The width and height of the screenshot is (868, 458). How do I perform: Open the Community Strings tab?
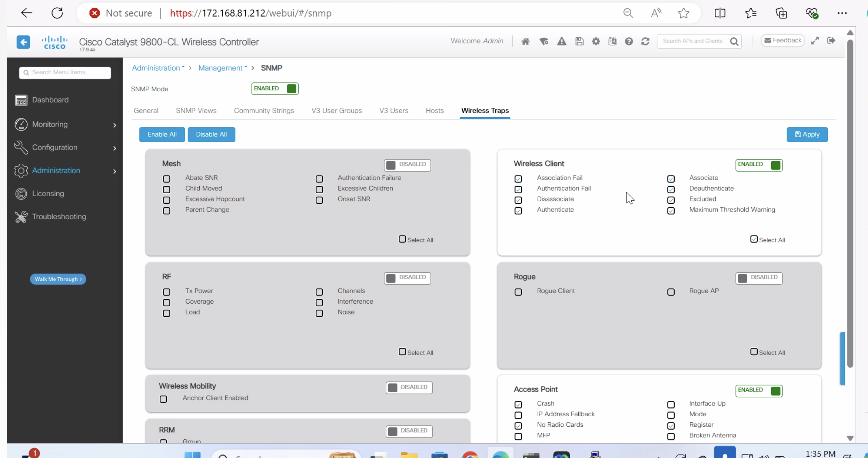[264, 110]
